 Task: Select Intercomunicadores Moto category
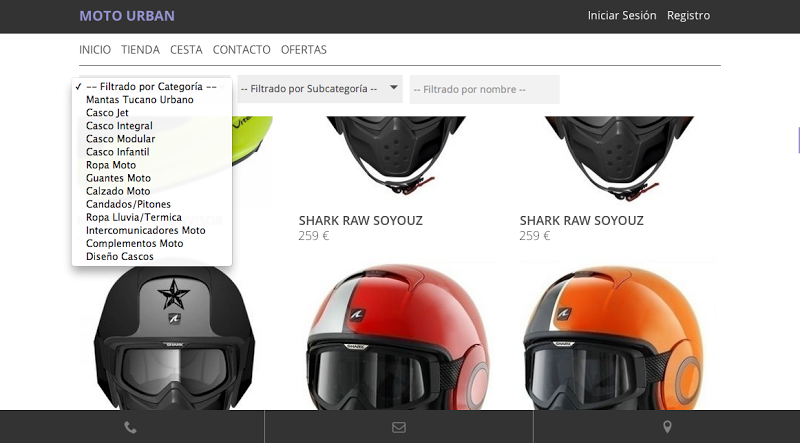pos(152,231)
